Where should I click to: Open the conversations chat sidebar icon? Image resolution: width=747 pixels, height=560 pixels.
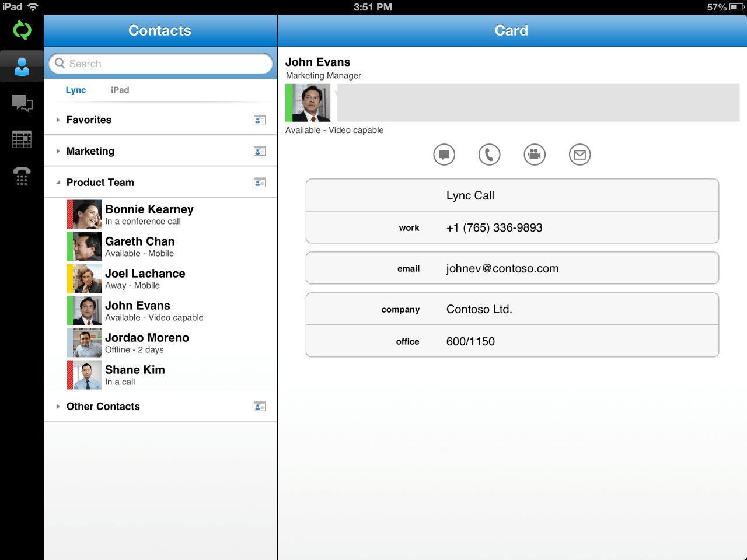pyautogui.click(x=22, y=103)
